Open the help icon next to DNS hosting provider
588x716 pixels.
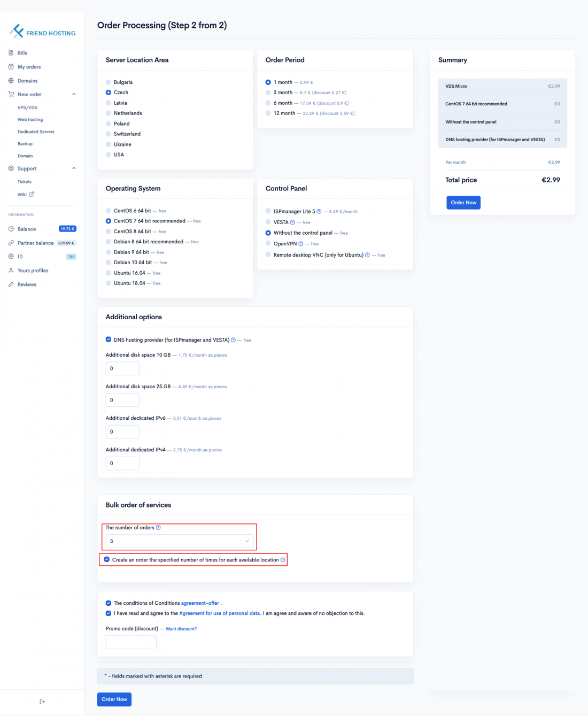pyautogui.click(x=233, y=340)
